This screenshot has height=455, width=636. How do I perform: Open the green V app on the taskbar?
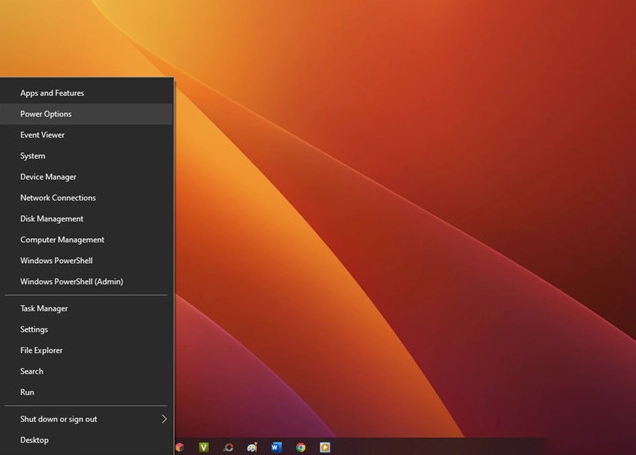204,447
